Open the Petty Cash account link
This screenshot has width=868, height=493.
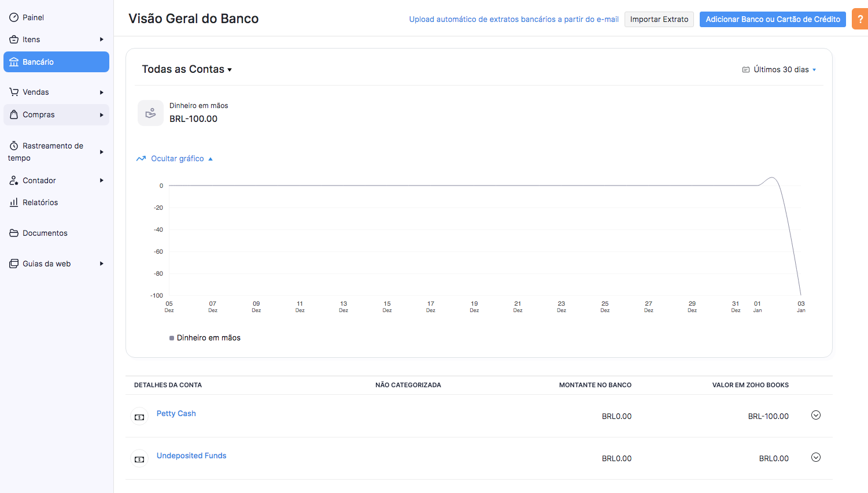click(x=176, y=413)
